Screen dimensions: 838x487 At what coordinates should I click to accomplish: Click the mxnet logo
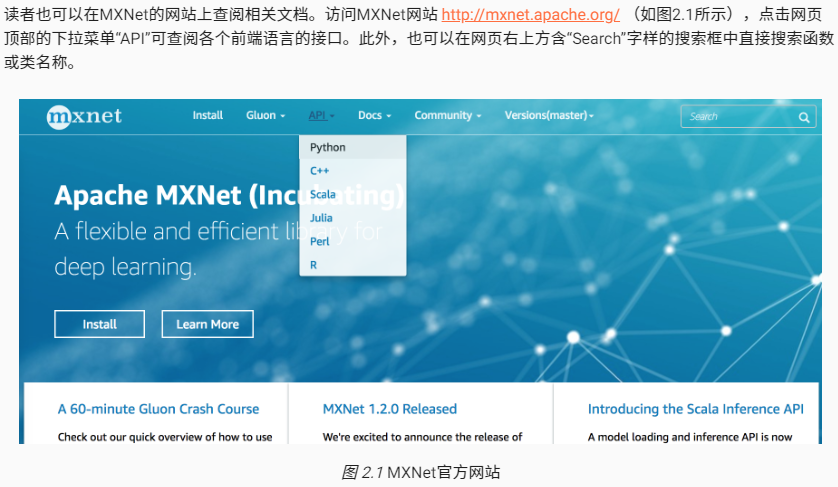pos(84,116)
